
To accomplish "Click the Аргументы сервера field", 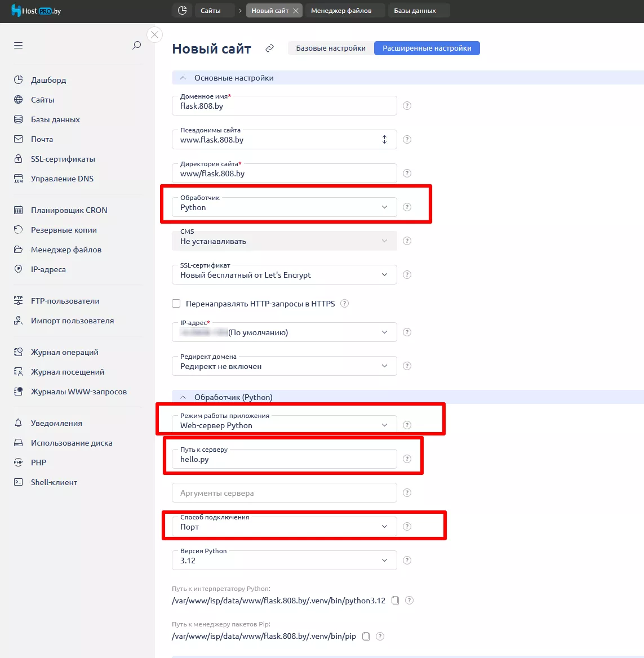I will pos(284,493).
